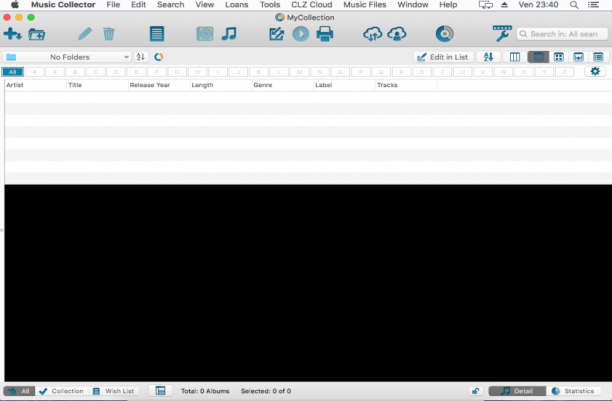Click in the Search in: All search field
612x401 pixels.
coord(562,34)
